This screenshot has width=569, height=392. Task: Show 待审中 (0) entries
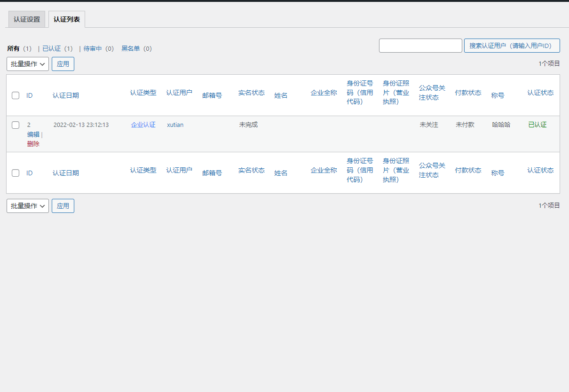[99, 48]
